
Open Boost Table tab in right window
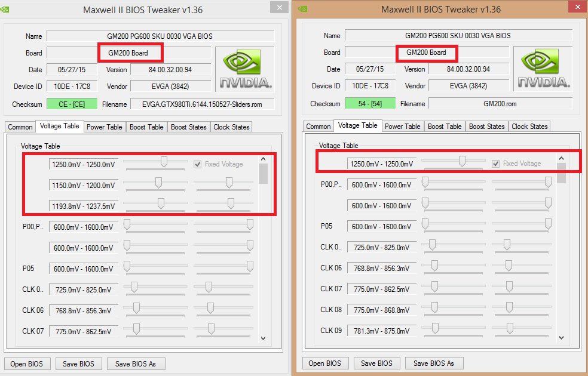(445, 127)
